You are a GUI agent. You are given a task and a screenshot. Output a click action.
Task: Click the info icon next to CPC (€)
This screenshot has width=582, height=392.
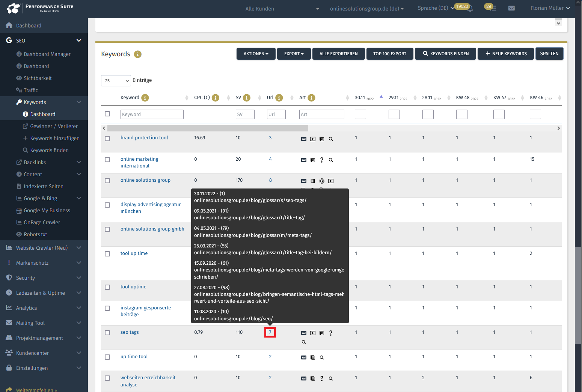(216, 98)
